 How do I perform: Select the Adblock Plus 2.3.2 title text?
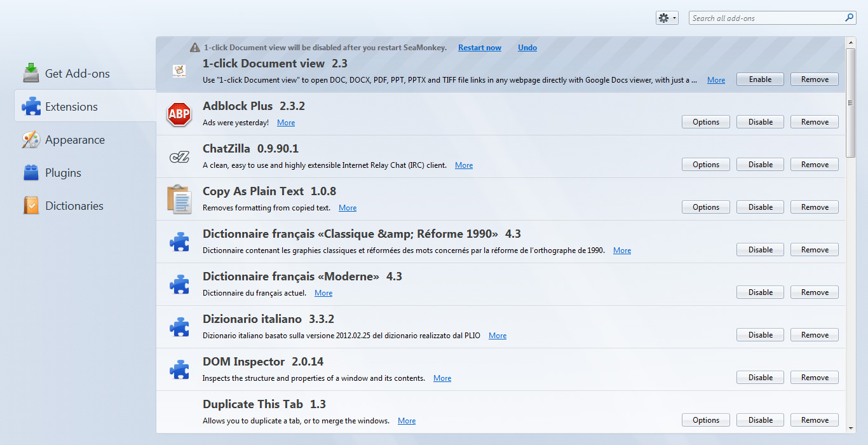tap(254, 106)
